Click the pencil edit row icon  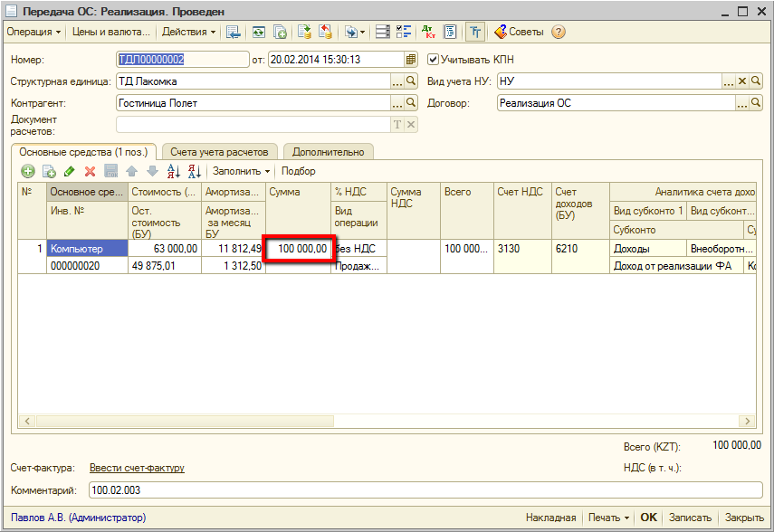70,171
